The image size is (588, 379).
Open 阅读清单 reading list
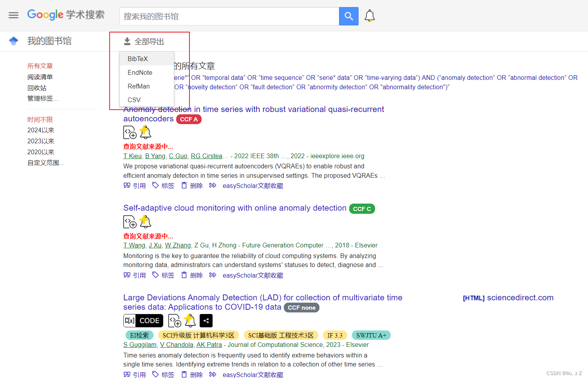pos(40,77)
